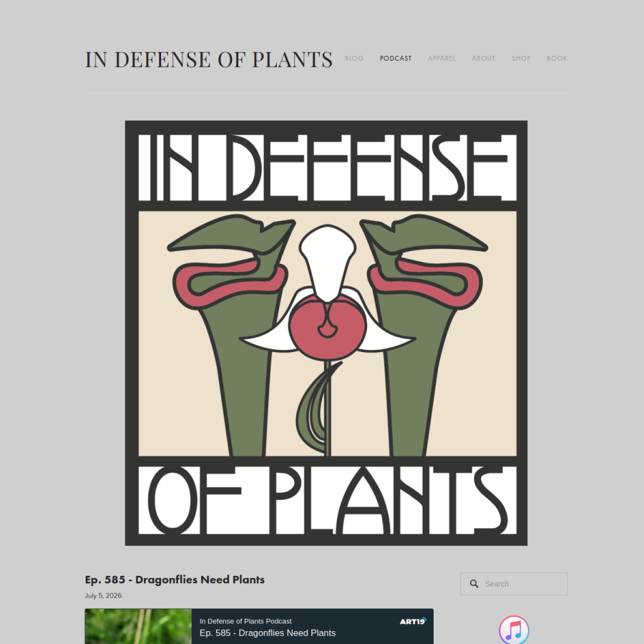This screenshot has height=644, width=644.
Task: Visit the Book page
Action: pos(557,59)
